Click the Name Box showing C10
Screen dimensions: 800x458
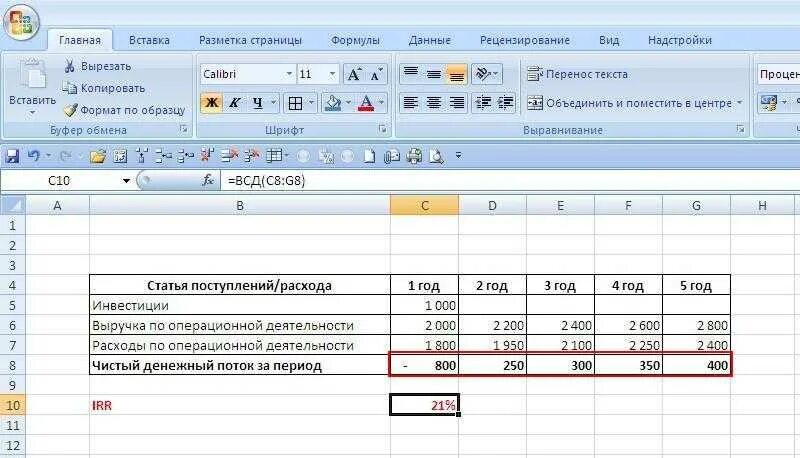click(x=60, y=181)
